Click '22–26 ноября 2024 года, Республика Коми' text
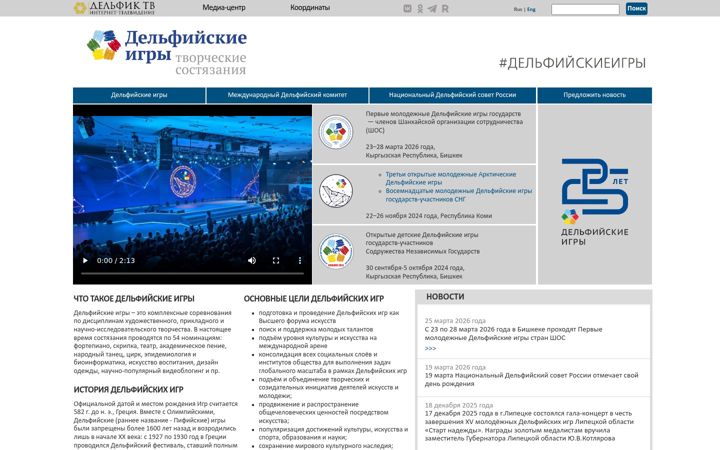720x450 pixels. pos(429,216)
